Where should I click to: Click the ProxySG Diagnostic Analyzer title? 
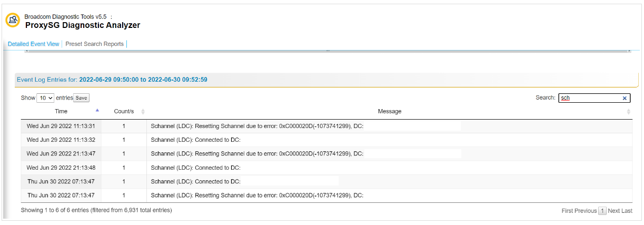(83, 25)
